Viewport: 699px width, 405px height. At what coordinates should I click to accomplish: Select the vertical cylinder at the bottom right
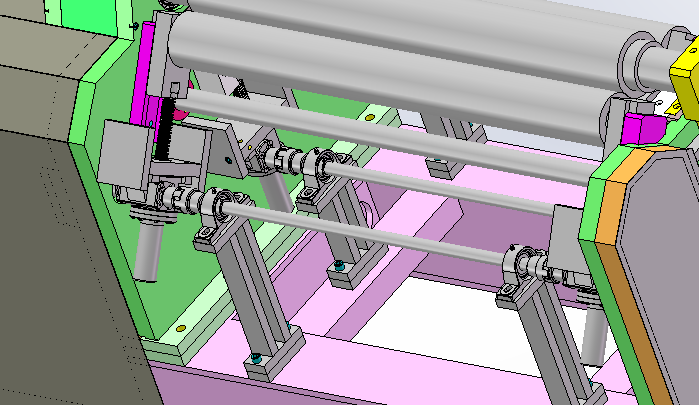595,335
